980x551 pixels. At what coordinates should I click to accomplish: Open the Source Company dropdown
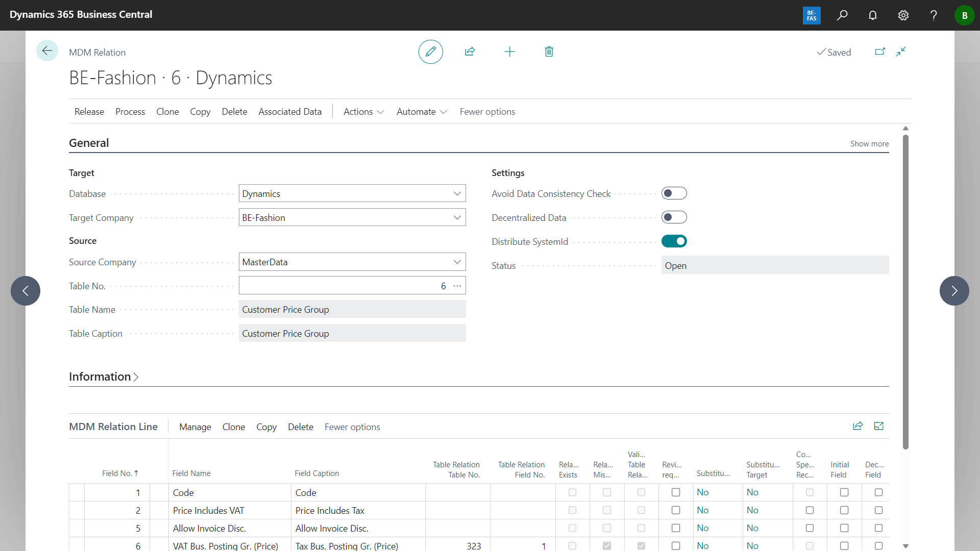coord(457,262)
